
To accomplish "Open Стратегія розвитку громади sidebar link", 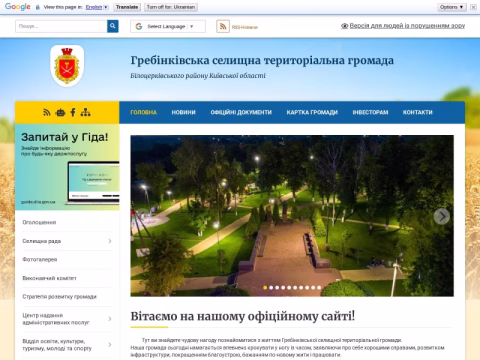I will click(x=59, y=297).
